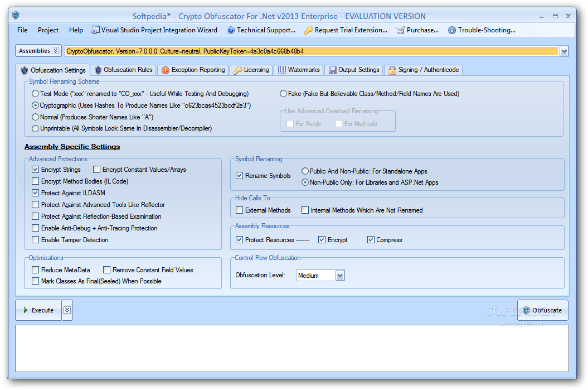Image resolution: width=588 pixels, height=390 pixels.
Task: Open Technical Support link
Action: 261,30
